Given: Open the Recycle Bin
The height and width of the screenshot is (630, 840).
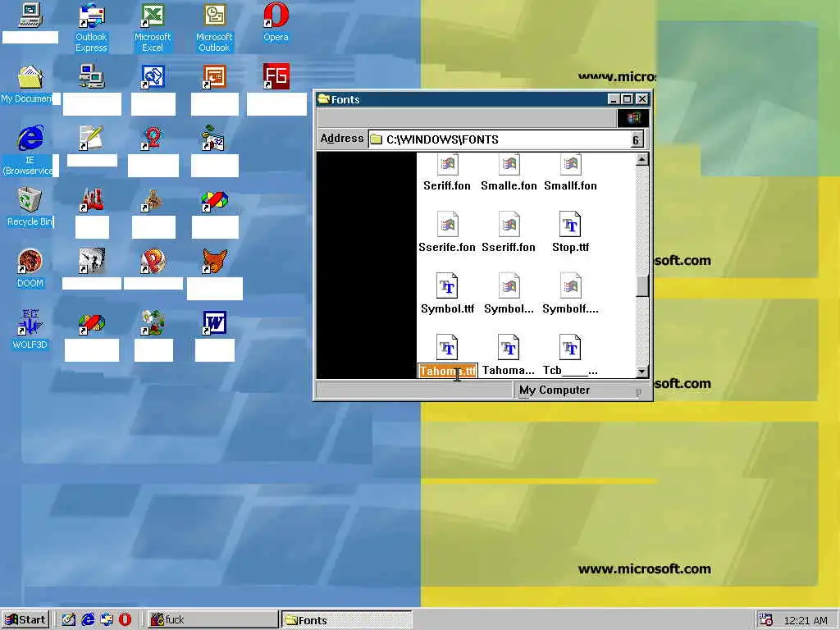Looking at the screenshot, I should [x=30, y=200].
